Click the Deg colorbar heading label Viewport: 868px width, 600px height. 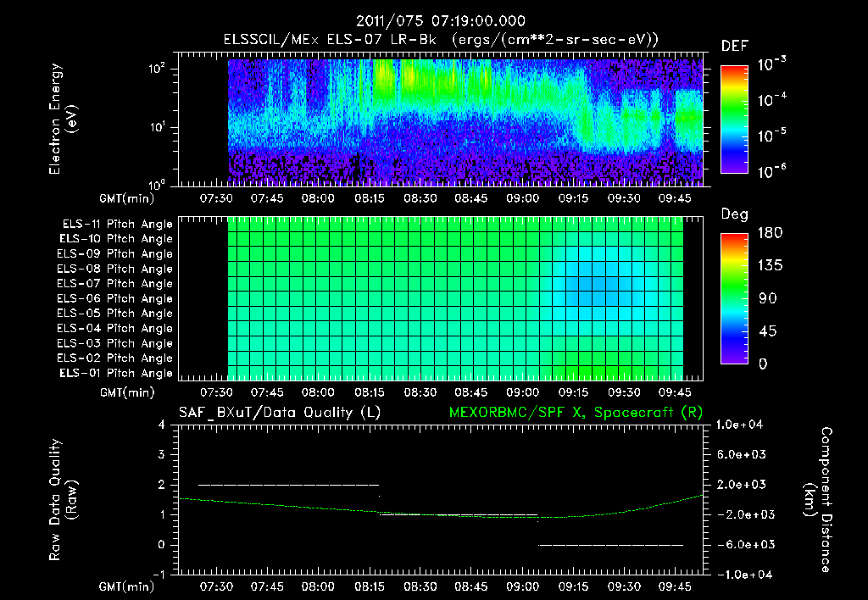click(734, 214)
